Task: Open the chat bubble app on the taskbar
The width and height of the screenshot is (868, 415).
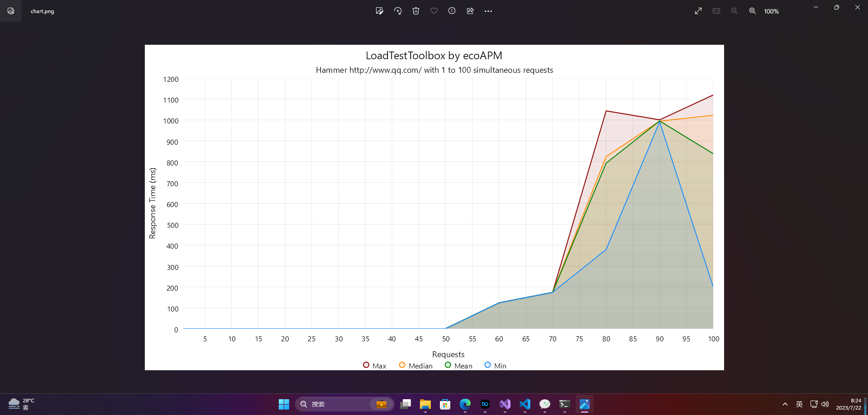Action: tap(545, 404)
